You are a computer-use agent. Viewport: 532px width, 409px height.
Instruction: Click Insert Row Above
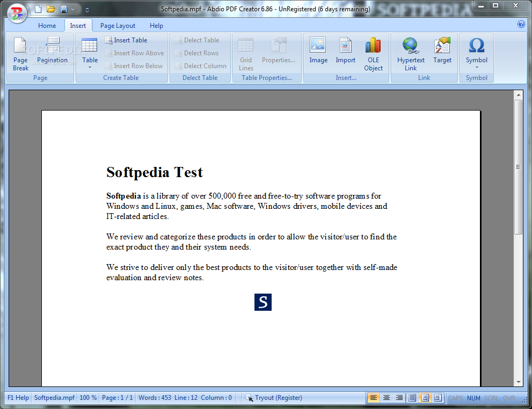click(x=134, y=53)
